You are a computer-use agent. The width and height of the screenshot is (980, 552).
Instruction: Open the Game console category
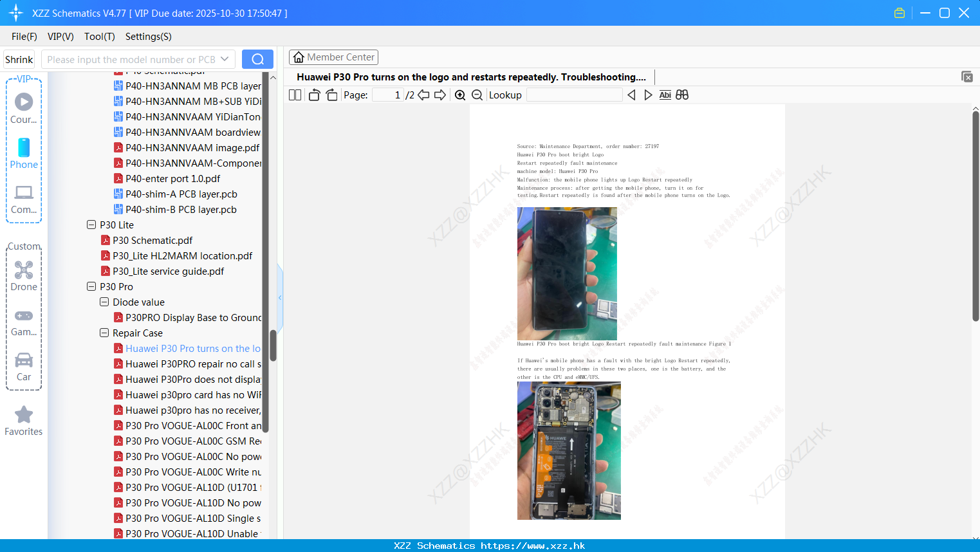point(24,322)
